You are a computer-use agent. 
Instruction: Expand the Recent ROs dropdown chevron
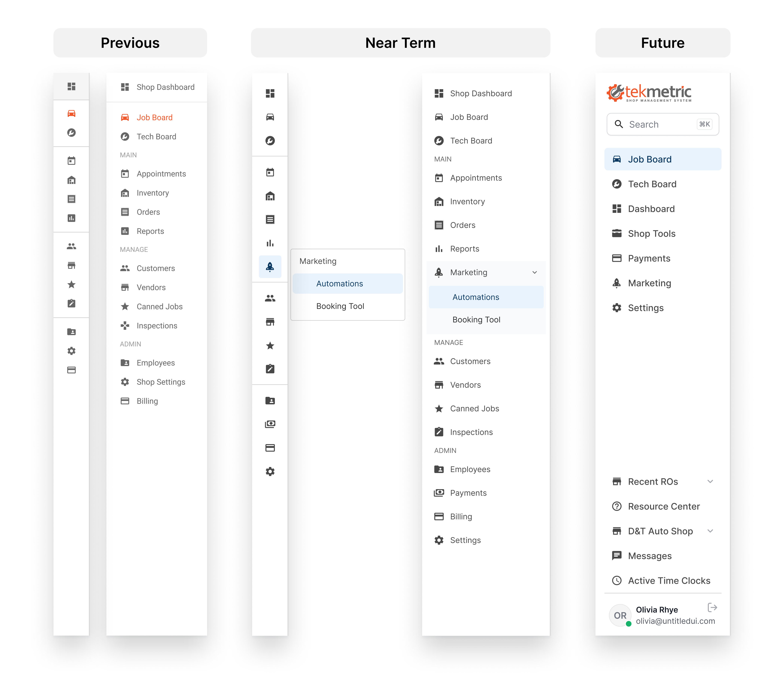[710, 482]
